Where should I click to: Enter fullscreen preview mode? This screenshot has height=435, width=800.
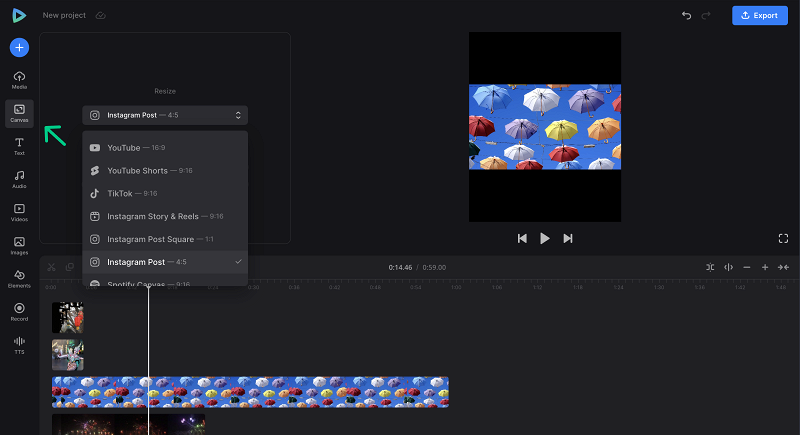[783, 239]
